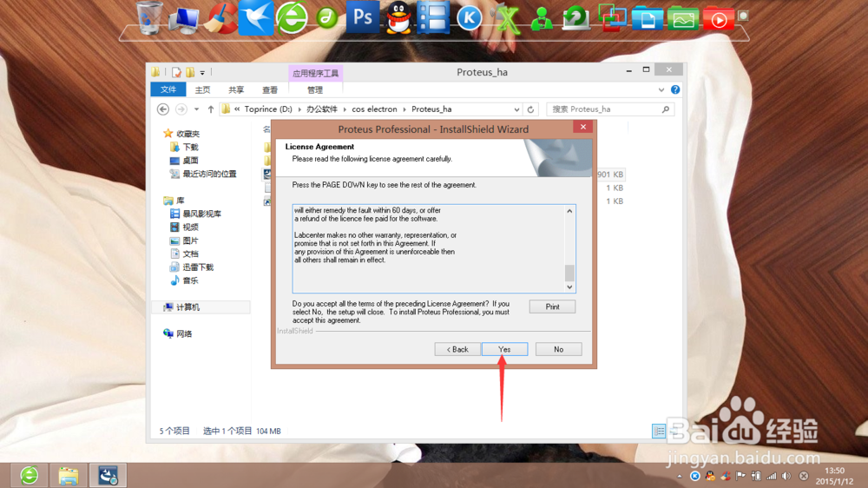The image size is (868, 488).
Task: Open the green 360 browser dock icon
Action: click(x=292, y=17)
